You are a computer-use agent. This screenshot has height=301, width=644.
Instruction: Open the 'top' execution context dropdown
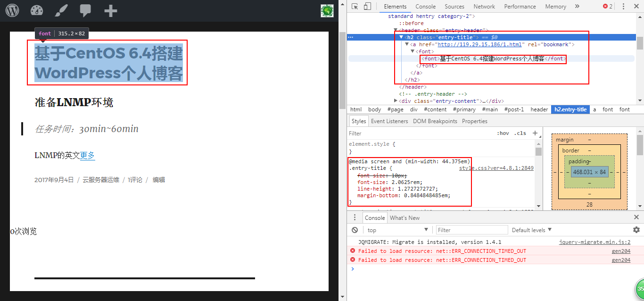tap(398, 230)
